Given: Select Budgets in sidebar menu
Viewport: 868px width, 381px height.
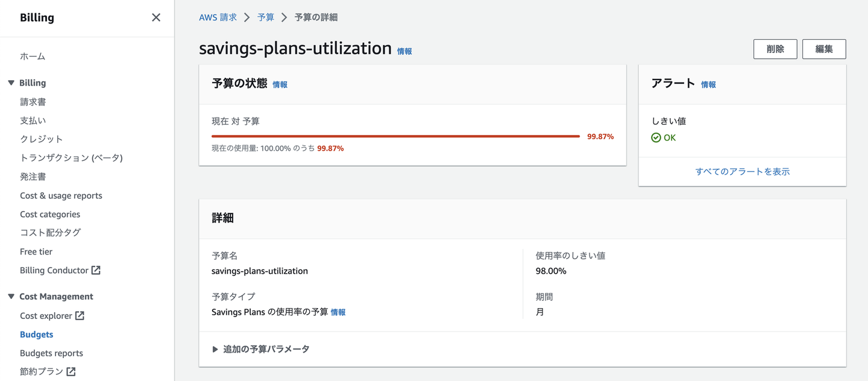Looking at the screenshot, I should click(37, 335).
